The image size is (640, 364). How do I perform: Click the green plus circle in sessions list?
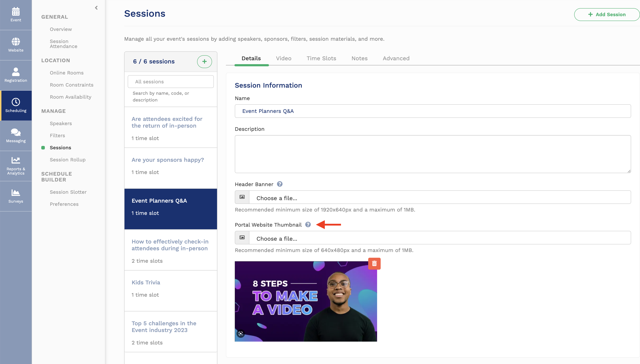click(204, 61)
